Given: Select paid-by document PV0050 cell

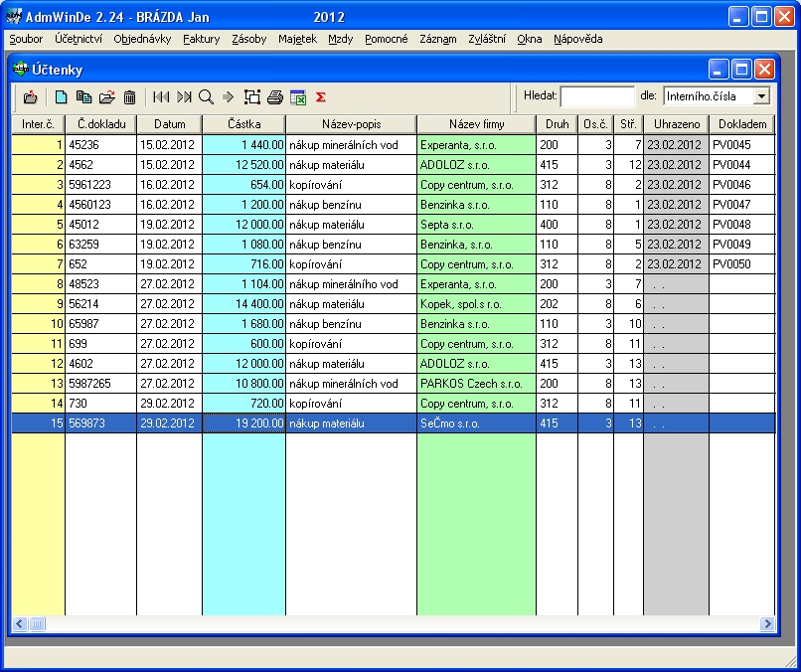Looking at the screenshot, I should click(741, 264).
